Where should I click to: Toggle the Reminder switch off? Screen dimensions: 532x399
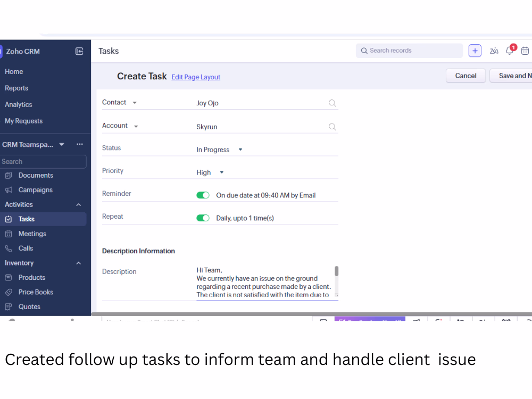tap(203, 195)
